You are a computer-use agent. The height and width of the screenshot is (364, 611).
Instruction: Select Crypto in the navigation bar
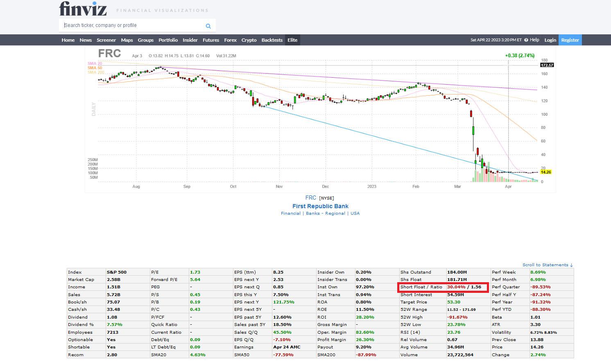[249, 40]
